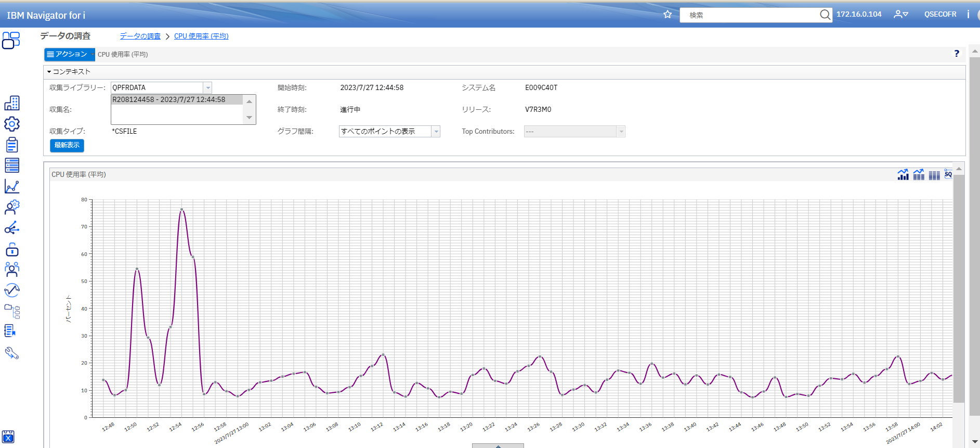Show chart view with bar graph icon
980x448 pixels.
[903, 174]
